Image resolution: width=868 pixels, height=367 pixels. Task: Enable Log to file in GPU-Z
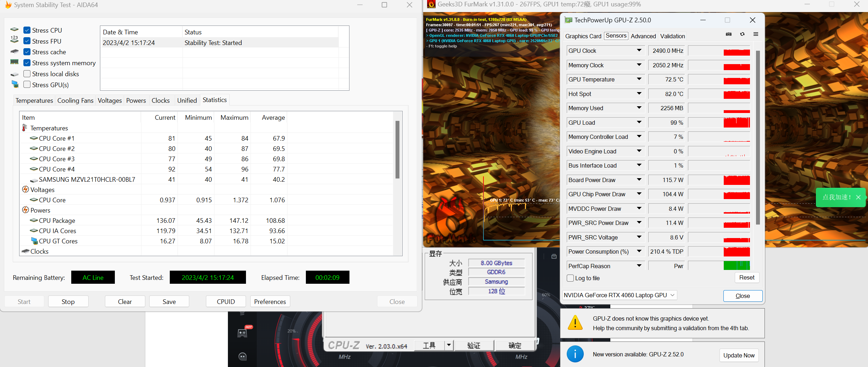570,278
